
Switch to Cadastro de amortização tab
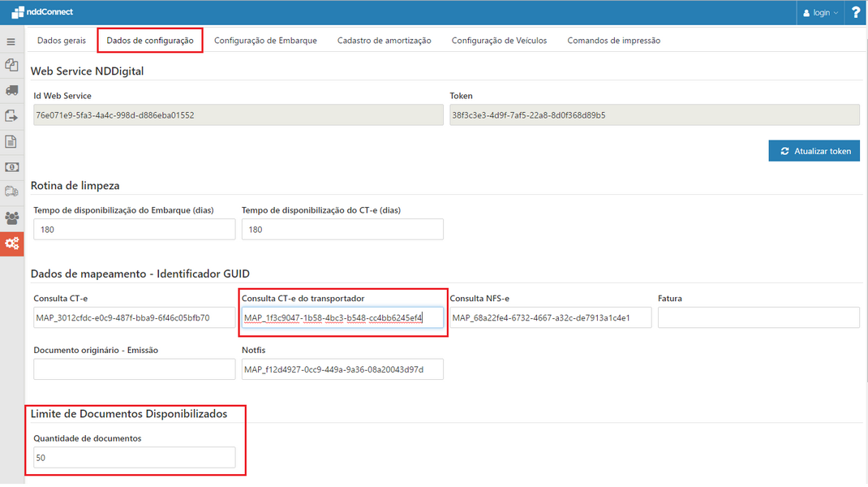click(385, 40)
